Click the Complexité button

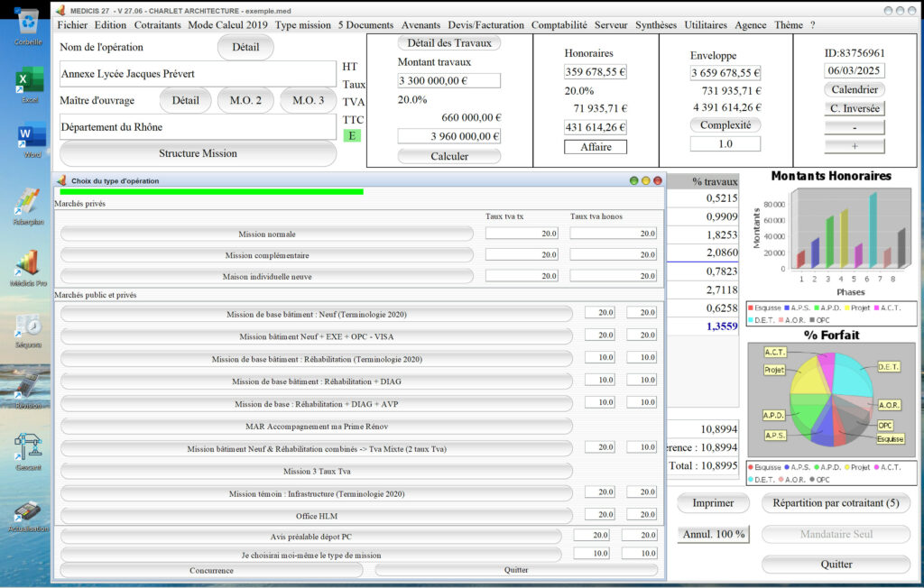point(725,125)
